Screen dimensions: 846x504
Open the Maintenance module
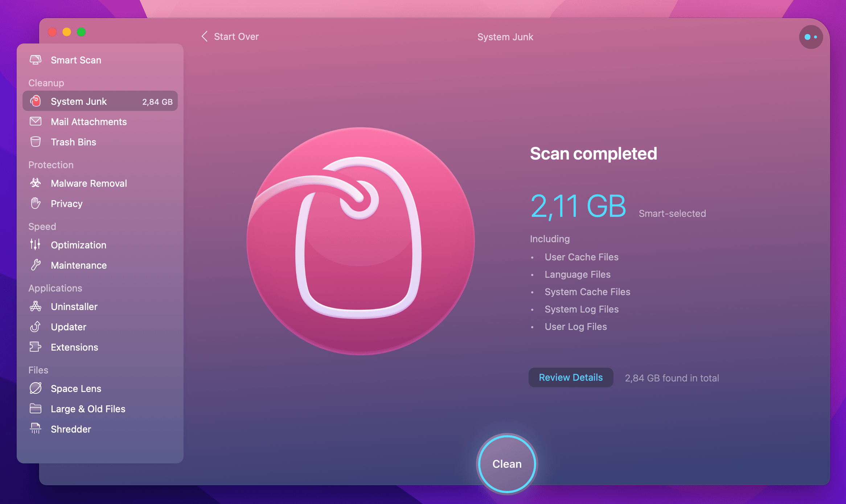tap(100, 265)
